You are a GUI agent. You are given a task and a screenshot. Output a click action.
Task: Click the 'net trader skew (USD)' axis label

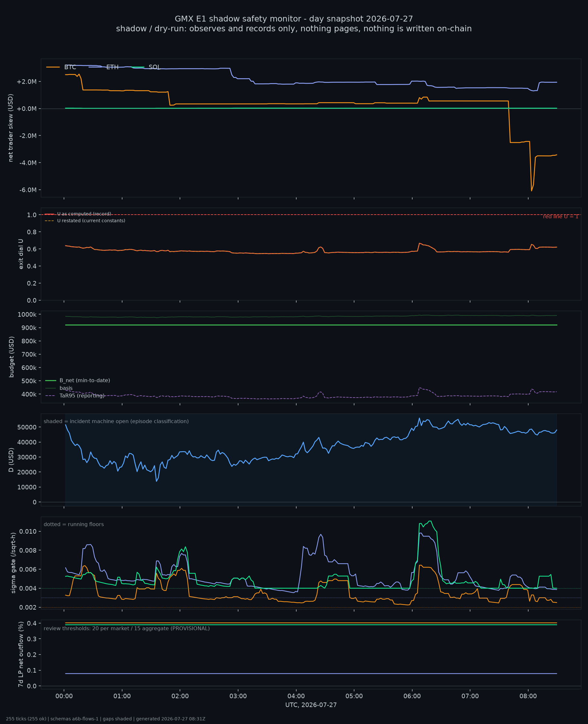(11, 128)
